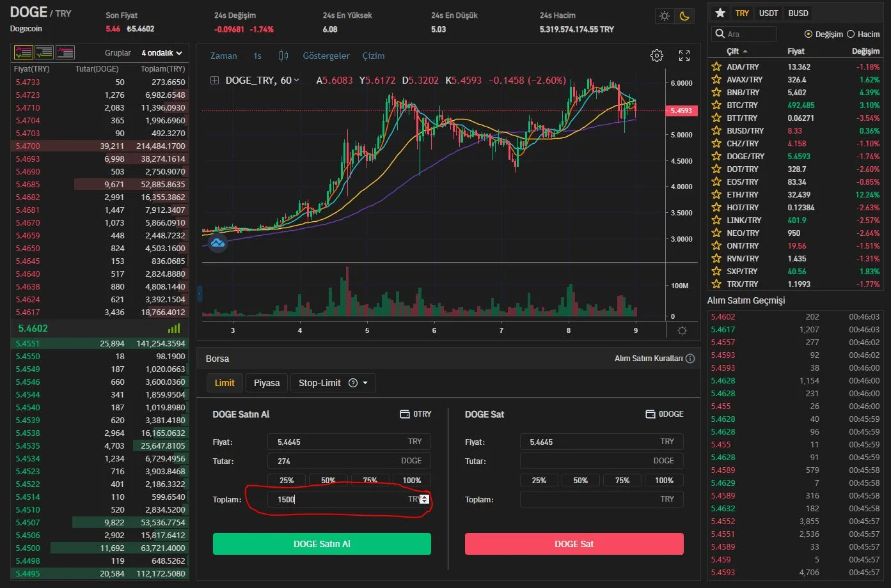Open Stop-Limit help question icon
The image size is (891, 588).
pyautogui.click(x=353, y=383)
